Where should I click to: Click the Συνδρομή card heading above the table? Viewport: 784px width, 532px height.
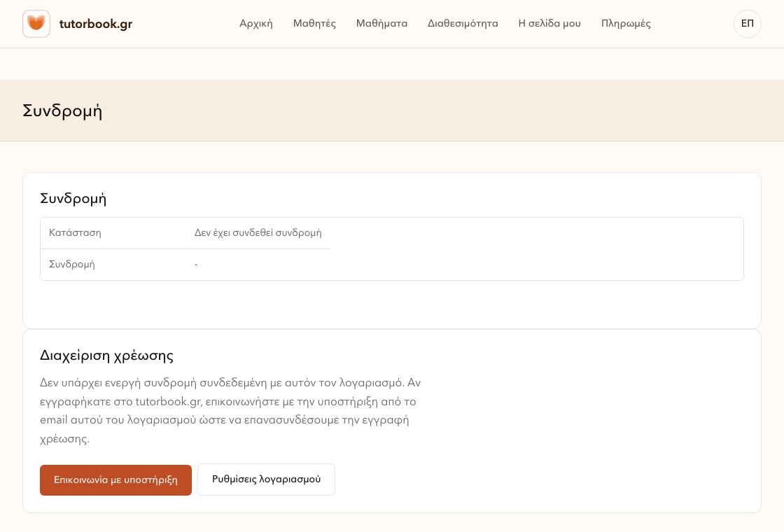tap(73, 199)
